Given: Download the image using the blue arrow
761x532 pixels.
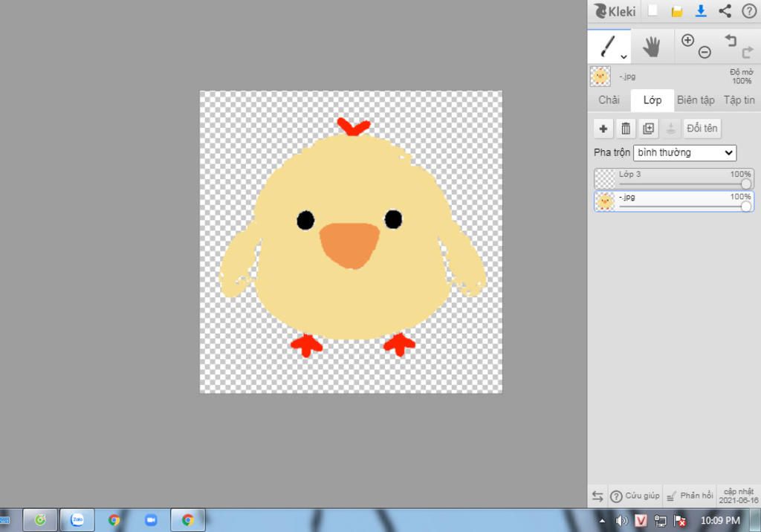Looking at the screenshot, I should (x=701, y=10).
